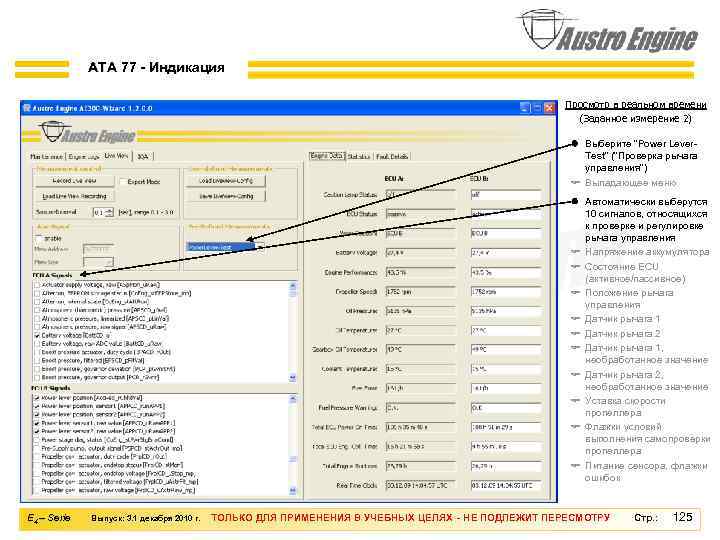Screen dimensions: 720x540
Task: Switch to the Statistics tab
Action: (359, 157)
